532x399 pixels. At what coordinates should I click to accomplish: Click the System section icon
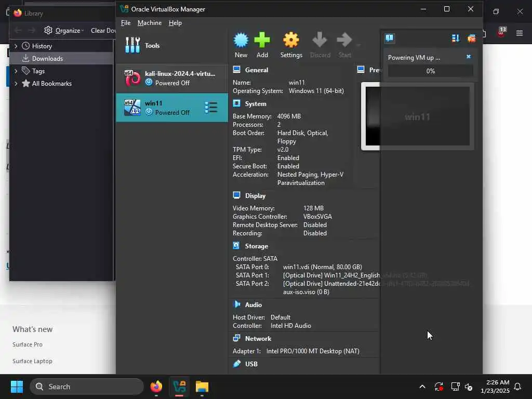click(236, 103)
